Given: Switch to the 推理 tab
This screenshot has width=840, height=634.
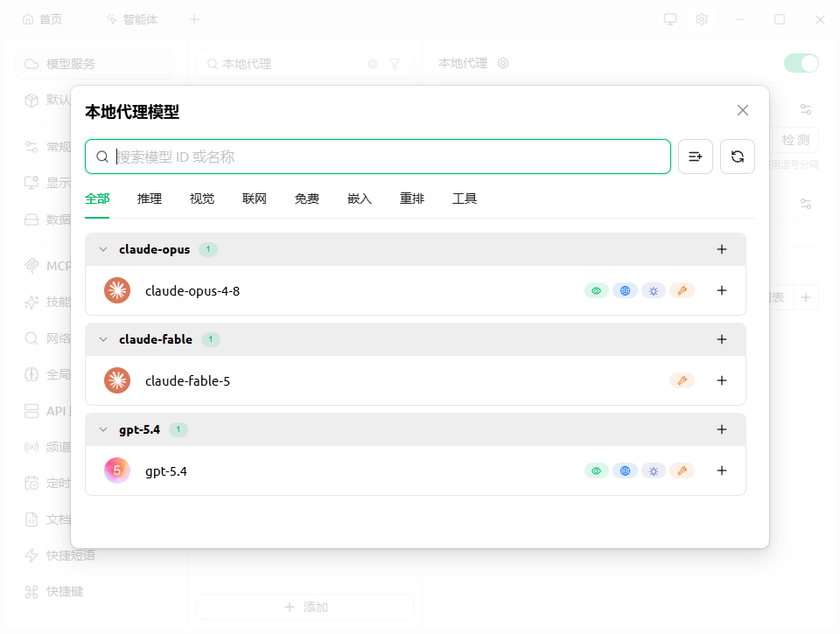Looking at the screenshot, I should tap(150, 199).
